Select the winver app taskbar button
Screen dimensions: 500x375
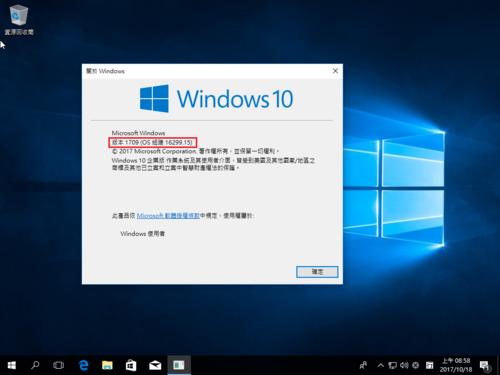[179, 365]
